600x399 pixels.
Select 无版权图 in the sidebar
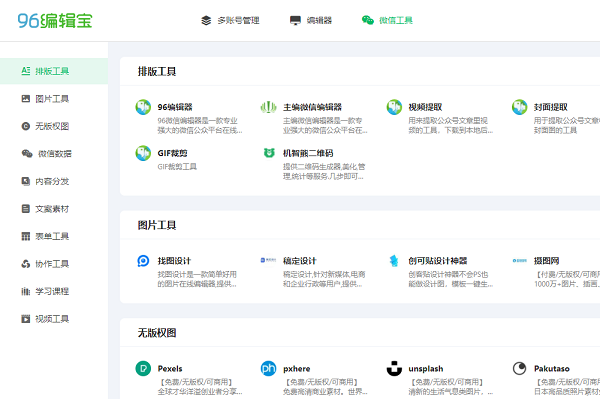pos(54,126)
